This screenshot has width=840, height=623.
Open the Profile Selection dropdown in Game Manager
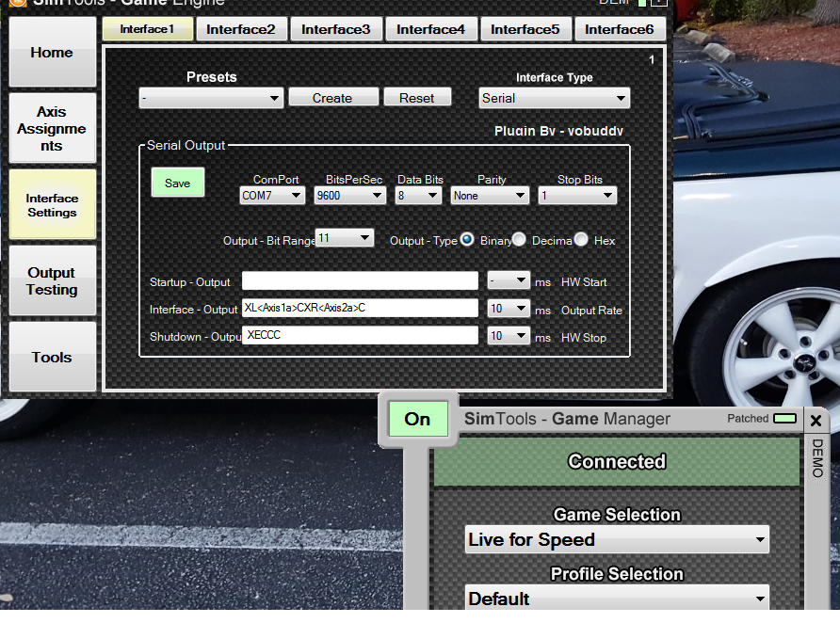pos(617,598)
